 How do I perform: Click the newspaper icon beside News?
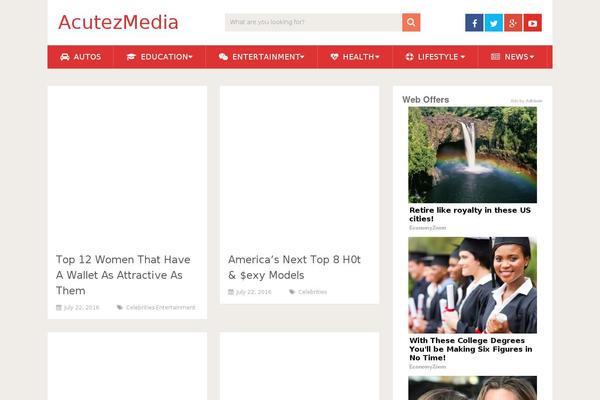pyautogui.click(x=496, y=57)
